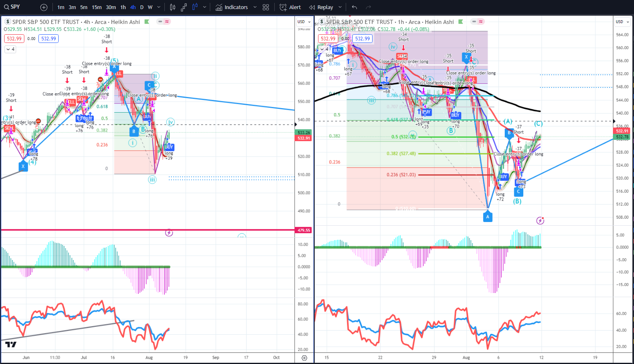This screenshot has width=634, height=364.
Task: Click the circled iii wave label on 4h chart
Action: [x=152, y=180]
